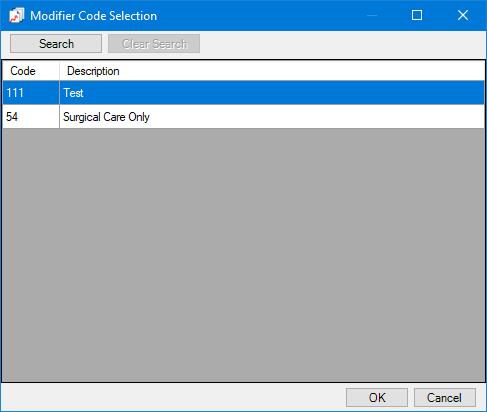Click the Search button

pos(56,44)
